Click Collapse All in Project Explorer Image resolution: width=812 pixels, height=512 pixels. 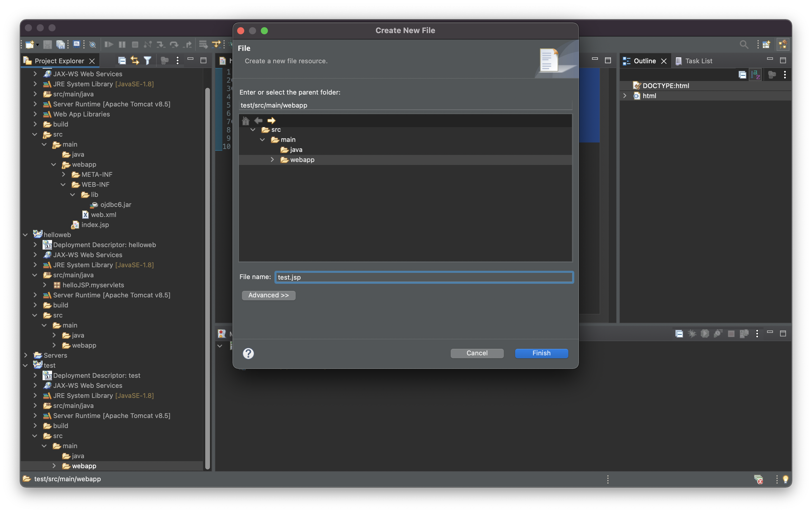122,61
